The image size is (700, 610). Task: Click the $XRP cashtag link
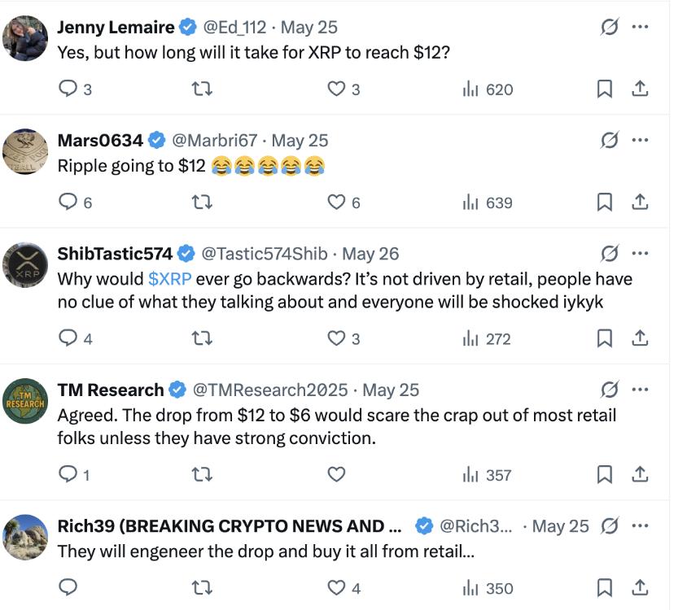pos(169,279)
